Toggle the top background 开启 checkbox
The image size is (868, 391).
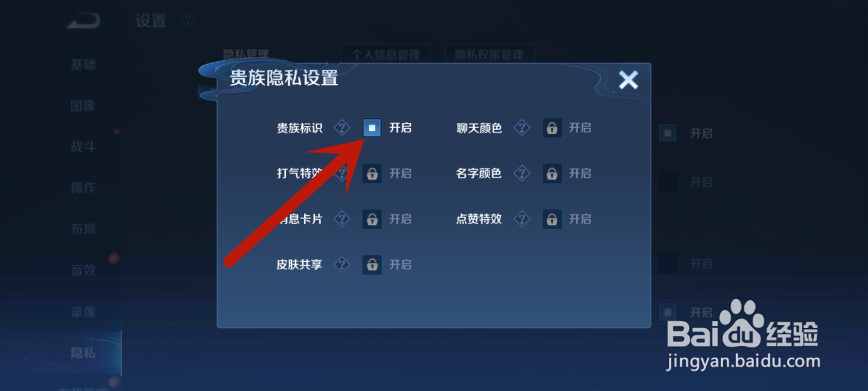click(x=668, y=133)
